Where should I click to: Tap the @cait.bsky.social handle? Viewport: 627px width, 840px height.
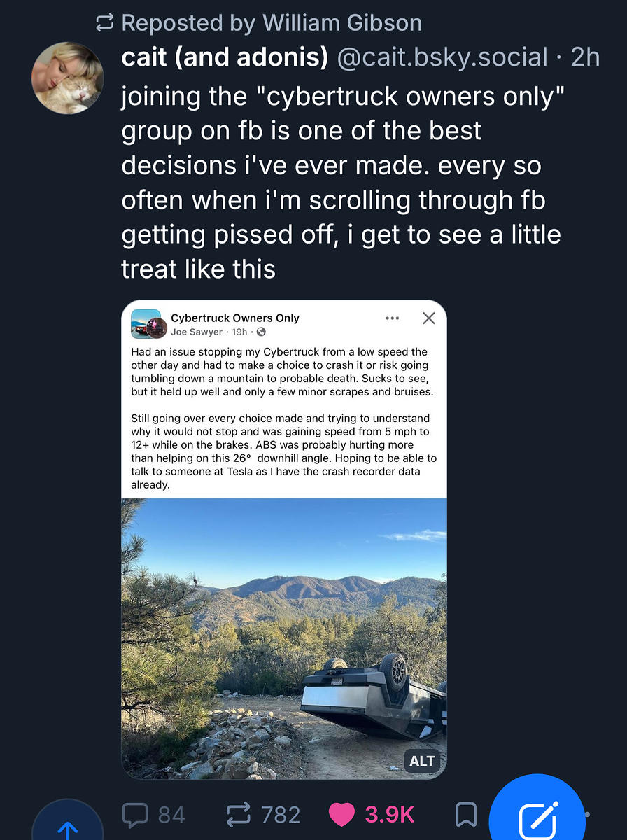click(x=442, y=57)
